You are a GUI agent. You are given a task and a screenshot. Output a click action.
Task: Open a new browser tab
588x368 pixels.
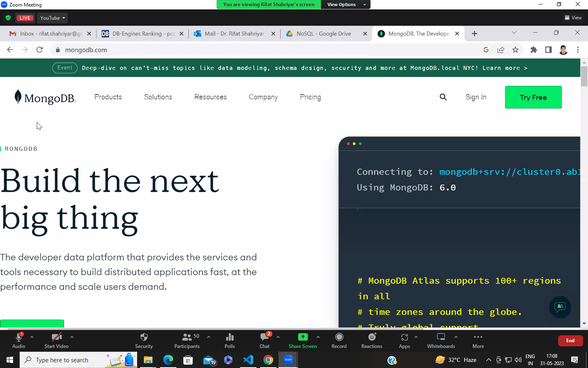coord(474,34)
